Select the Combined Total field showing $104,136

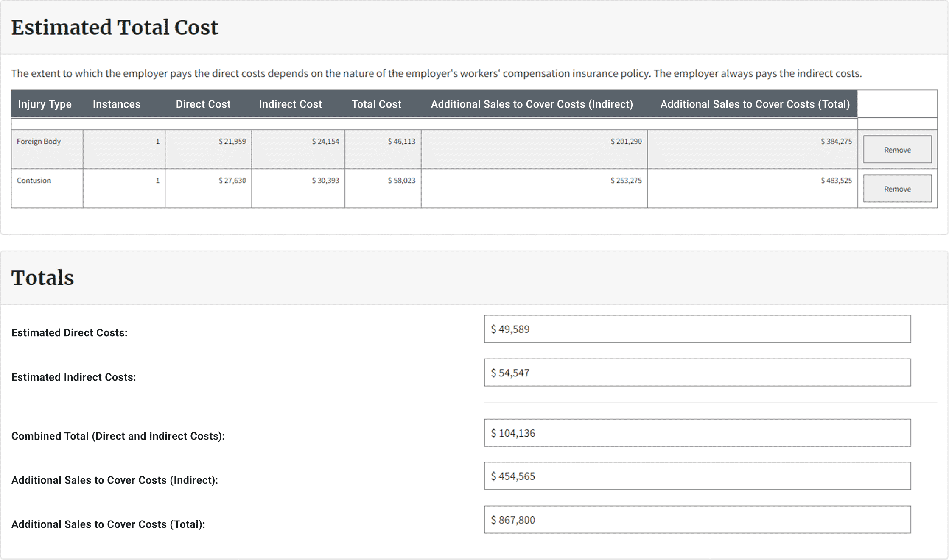pyautogui.click(x=697, y=433)
